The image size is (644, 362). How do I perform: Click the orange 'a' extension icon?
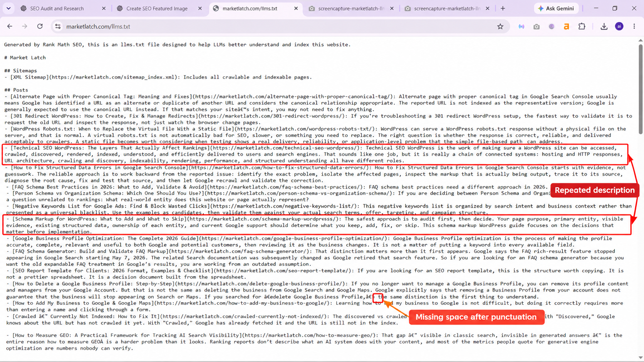point(566,27)
